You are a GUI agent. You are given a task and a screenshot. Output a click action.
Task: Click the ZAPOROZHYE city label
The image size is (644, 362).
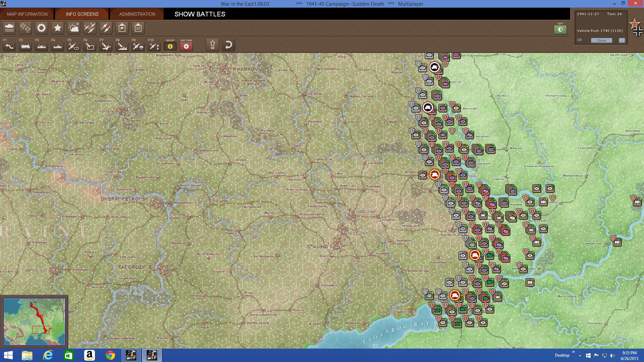[135, 267]
